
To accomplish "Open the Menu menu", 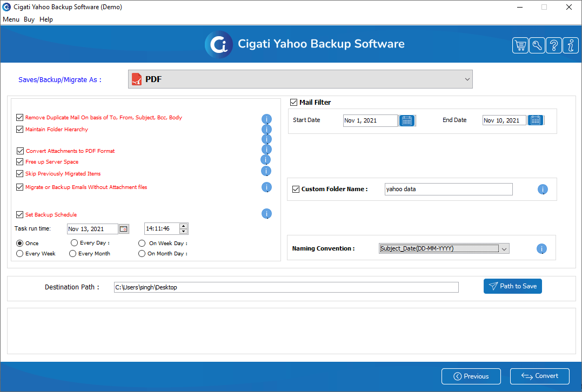I will (x=11, y=19).
